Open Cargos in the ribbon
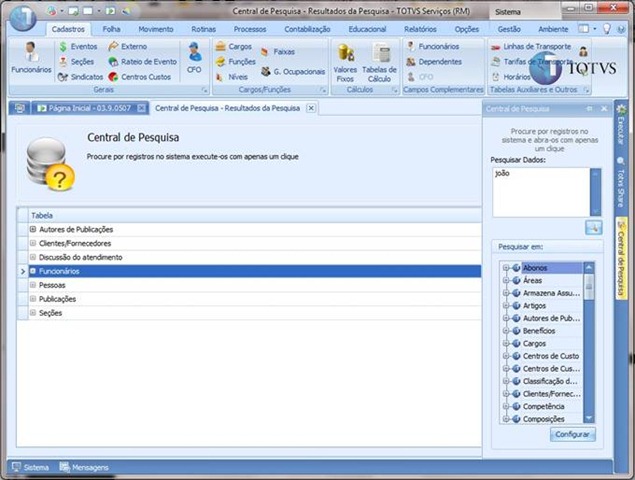The height and width of the screenshot is (480, 635). tap(234, 47)
